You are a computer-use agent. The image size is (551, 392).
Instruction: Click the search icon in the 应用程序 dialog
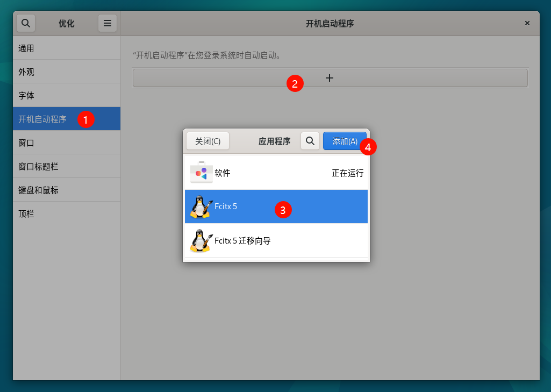[310, 141]
